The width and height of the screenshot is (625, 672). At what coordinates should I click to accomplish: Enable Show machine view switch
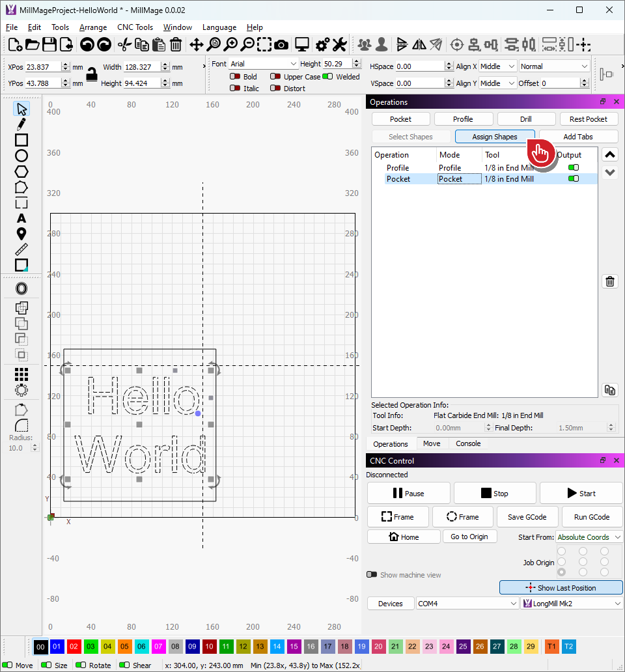click(x=372, y=575)
